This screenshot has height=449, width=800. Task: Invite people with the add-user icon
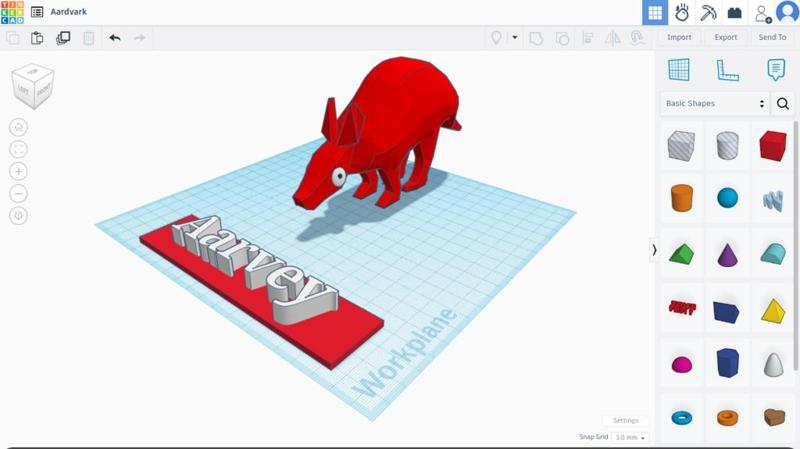point(762,13)
